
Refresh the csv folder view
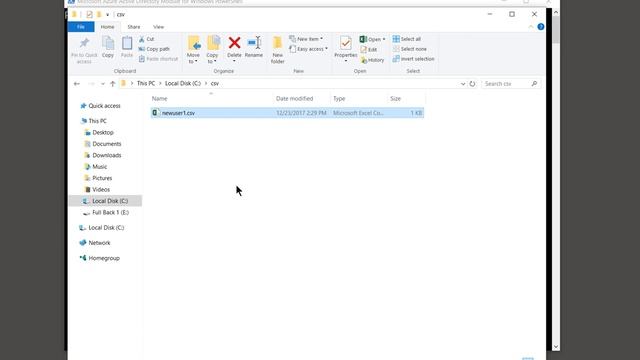point(472,84)
